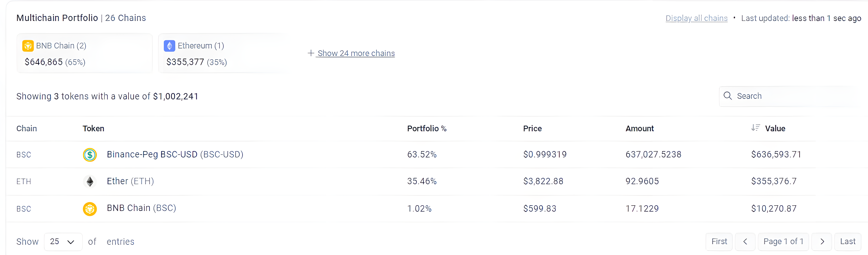868x255 pixels.
Task: Click the magnifier icon in search box
Action: click(x=727, y=96)
